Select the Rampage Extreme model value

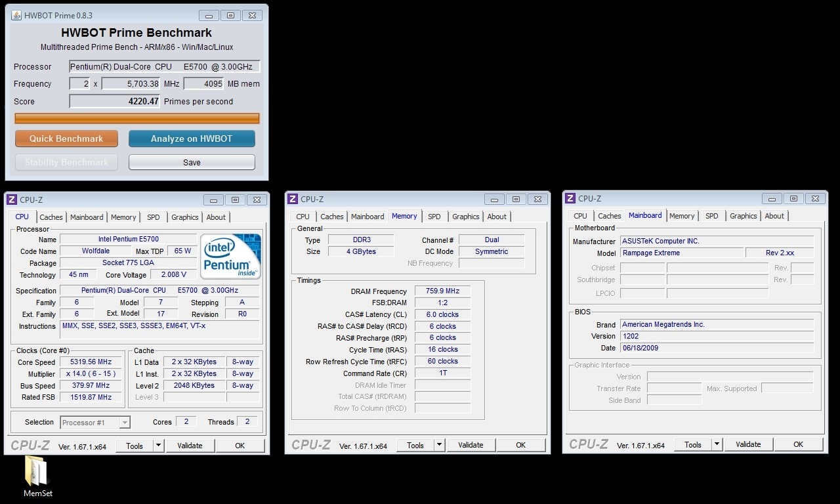pos(682,253)
